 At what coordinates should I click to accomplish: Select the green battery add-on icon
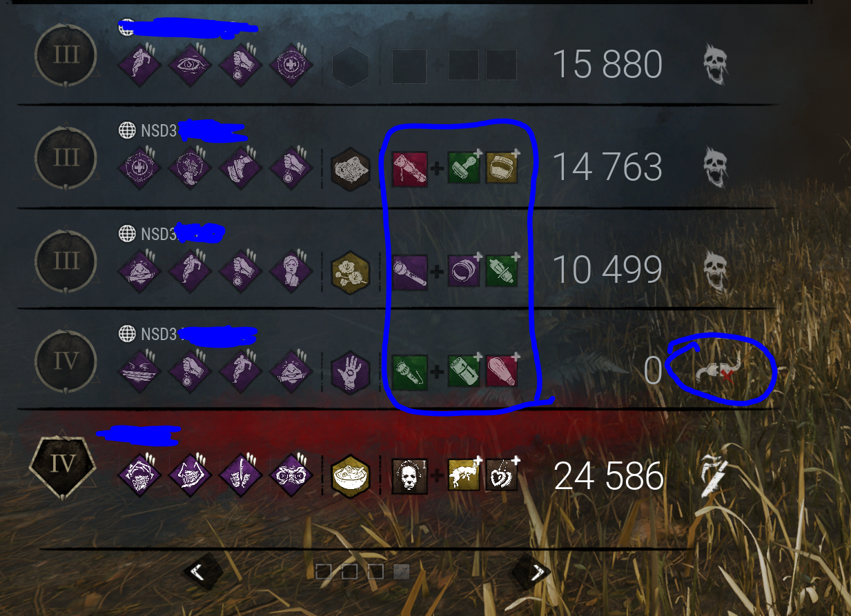coord(463,372)
